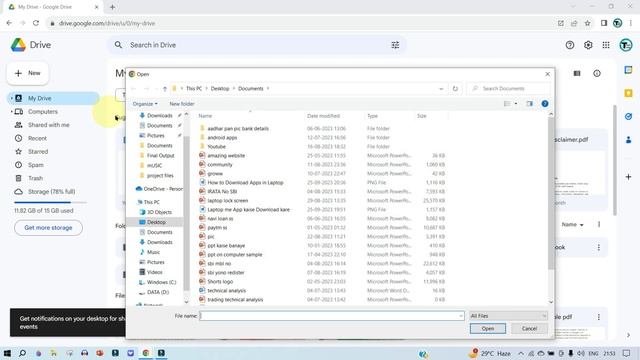This screenshot has width=640, height=360.
Task: Open Drive settings gear
Action: click(588, 45)
